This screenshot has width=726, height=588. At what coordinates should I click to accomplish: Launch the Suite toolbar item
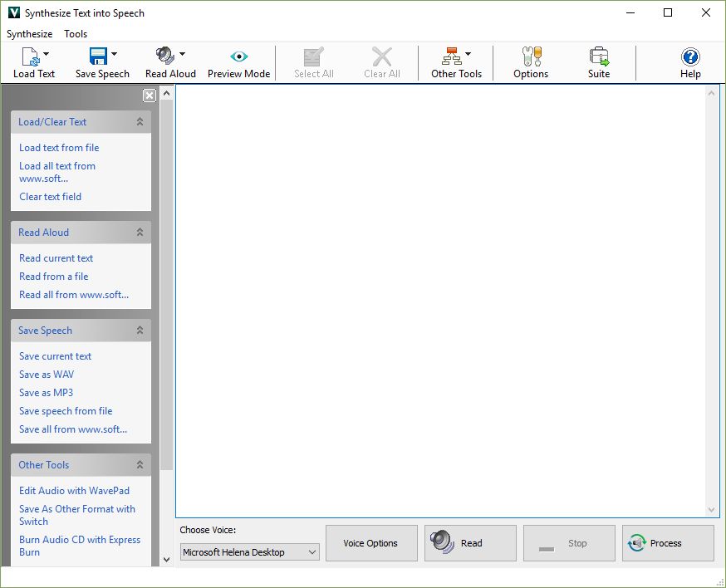[x=599, y=62]
